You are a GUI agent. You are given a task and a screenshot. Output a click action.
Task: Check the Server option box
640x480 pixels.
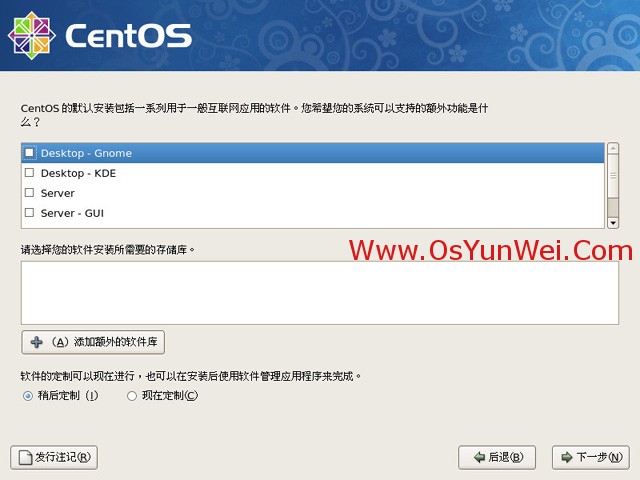click(x=29, y=192)
